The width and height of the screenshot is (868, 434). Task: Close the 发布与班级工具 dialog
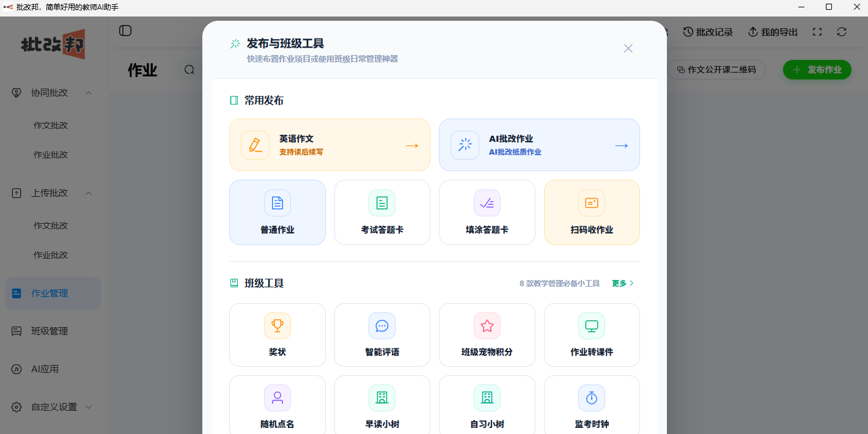[x=628, y=48]
